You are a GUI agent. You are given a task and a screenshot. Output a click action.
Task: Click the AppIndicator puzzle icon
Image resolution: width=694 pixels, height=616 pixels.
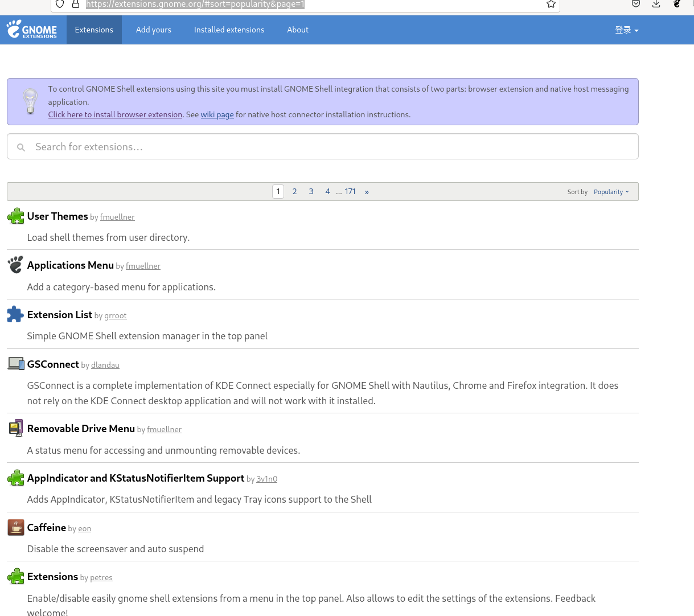(x=16, y=478)
